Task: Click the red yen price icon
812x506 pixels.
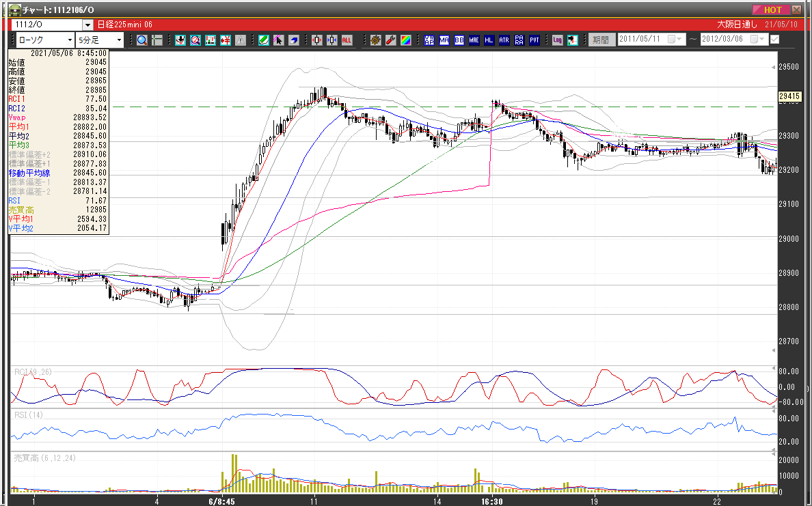Action: tap(226, 40)
